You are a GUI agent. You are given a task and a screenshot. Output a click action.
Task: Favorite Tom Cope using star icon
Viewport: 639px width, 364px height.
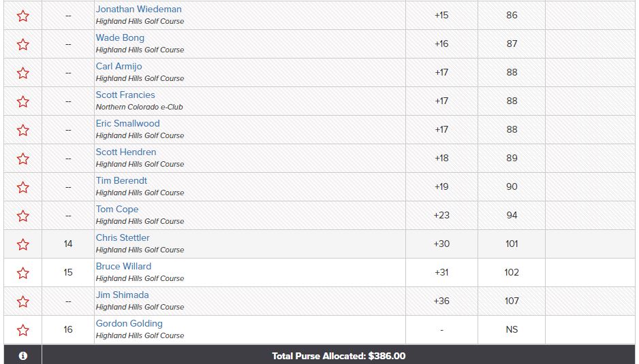23,216
